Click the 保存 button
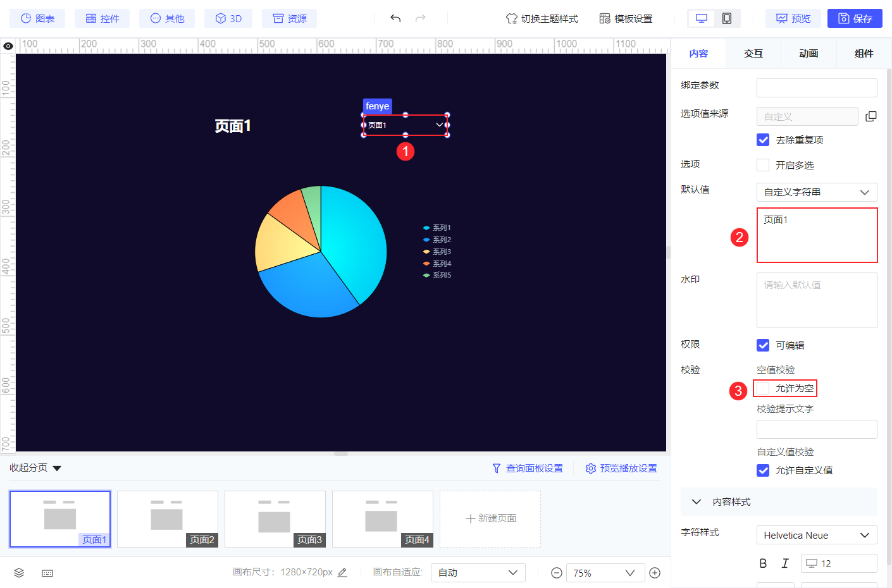 point(855,18)
